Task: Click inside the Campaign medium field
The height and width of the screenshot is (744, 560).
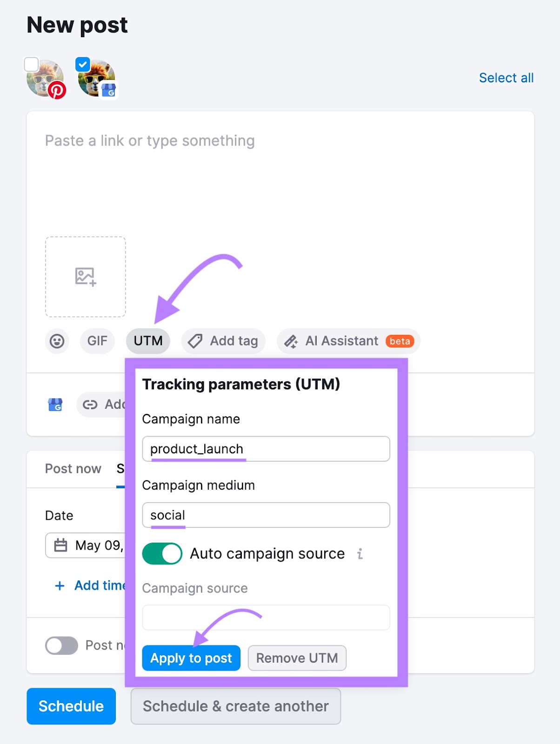Action: pyautogui.click(x=266, y=515)
